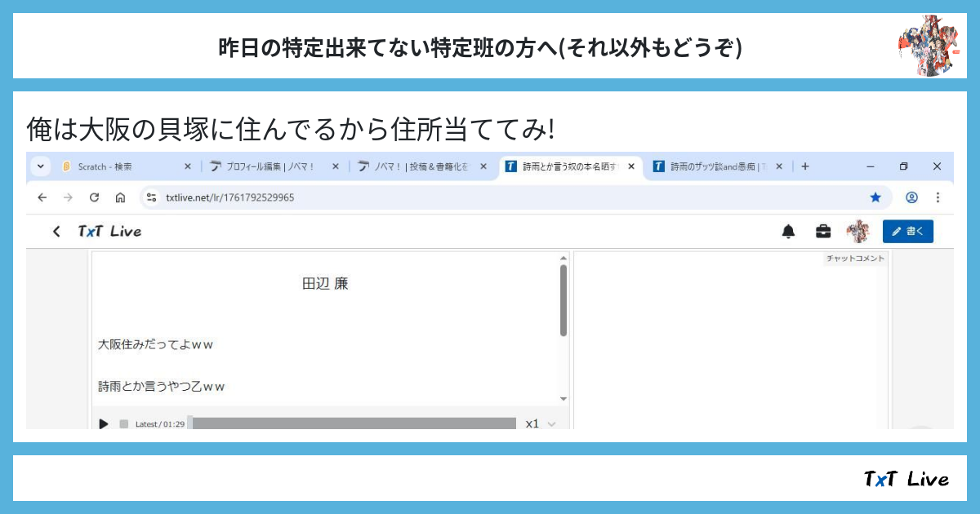Viewport: 980px width, 514px height.
Task: Open a new browser tab with the plus button
Action: coord(805,166)
